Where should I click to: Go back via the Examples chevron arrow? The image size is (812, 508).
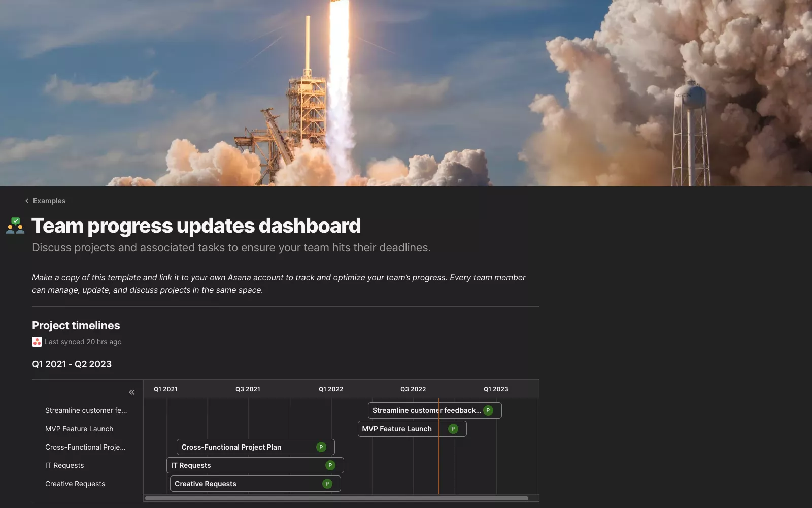click(x=27, y=201)
